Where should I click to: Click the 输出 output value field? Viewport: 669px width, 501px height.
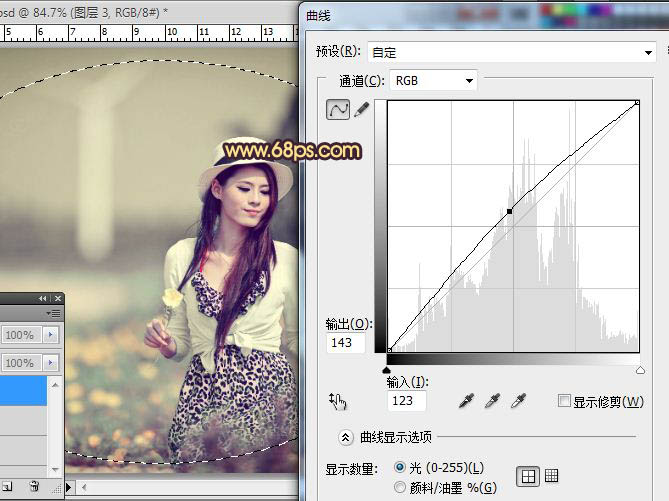345,343
